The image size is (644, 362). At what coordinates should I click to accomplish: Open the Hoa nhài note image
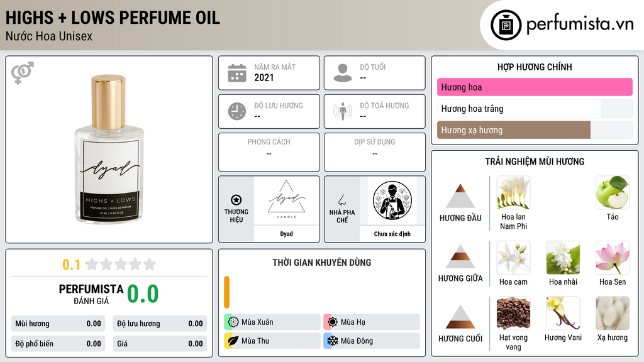pos(563,258)
